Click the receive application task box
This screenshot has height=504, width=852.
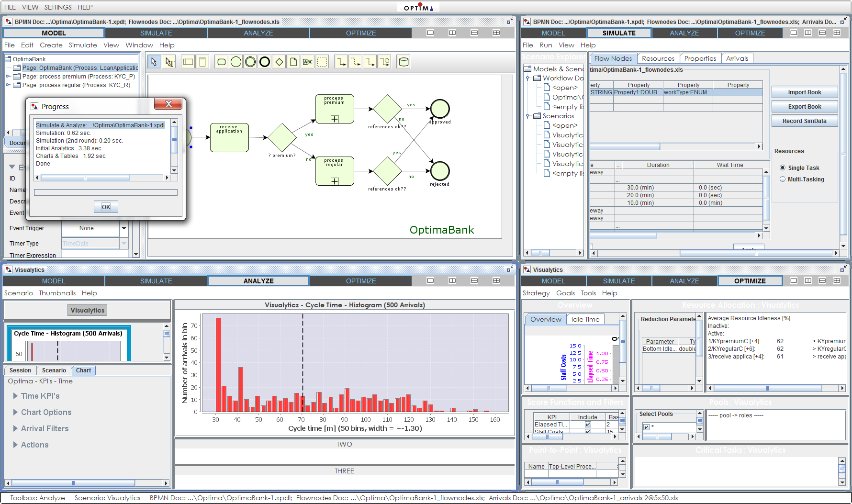coord(229,137)
